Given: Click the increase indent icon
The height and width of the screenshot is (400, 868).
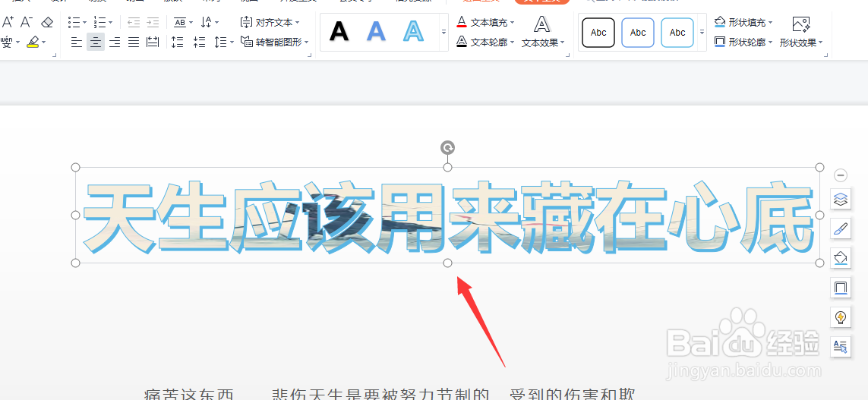Looking at the screenshot, I should coord(153,22).
